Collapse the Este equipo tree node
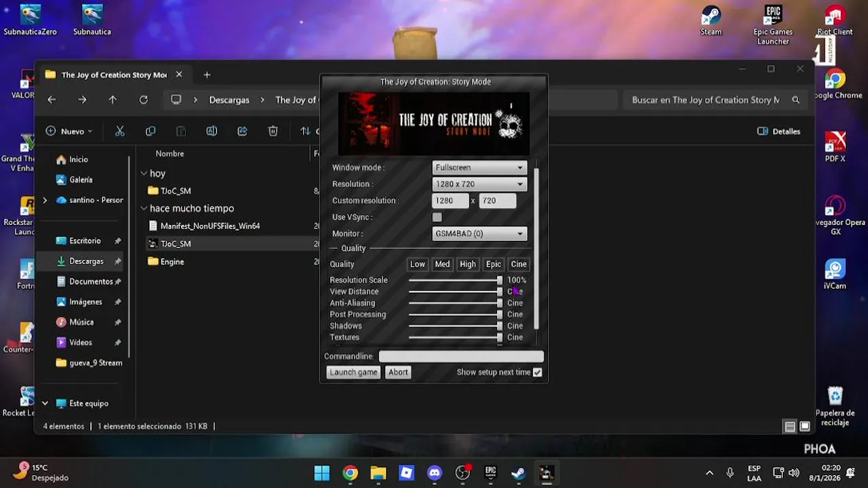This screenshot has height=488, width=868. 45,403
